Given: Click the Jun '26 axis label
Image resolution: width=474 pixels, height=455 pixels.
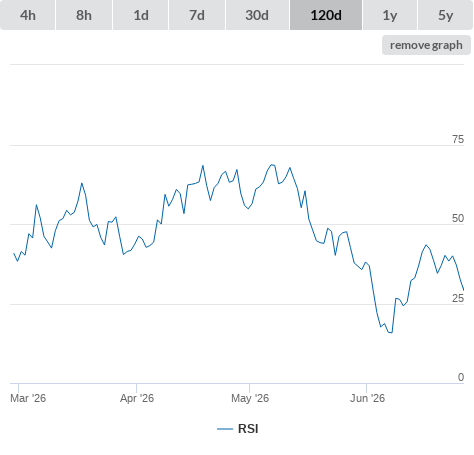Looking at the screenshot, I should [367, 398].
